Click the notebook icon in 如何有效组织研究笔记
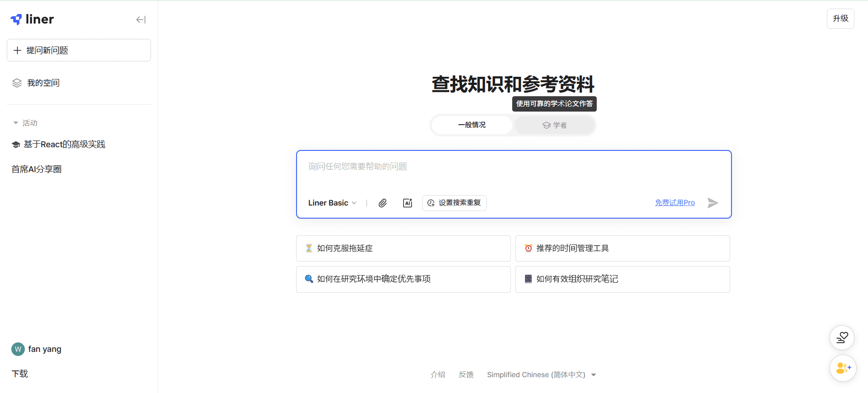 pos(528,279)
